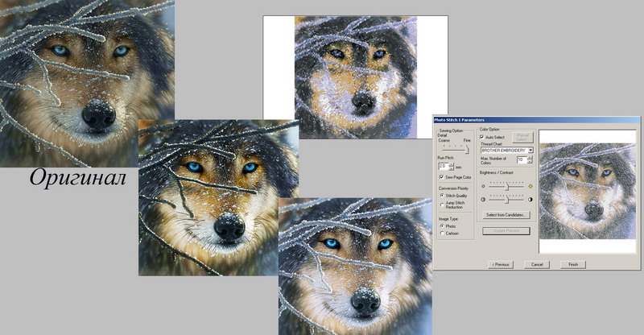Select the Stitch Quality radio button
This screenshot has width=644, height=335.
pyautogui.click(x=440, y=195)
